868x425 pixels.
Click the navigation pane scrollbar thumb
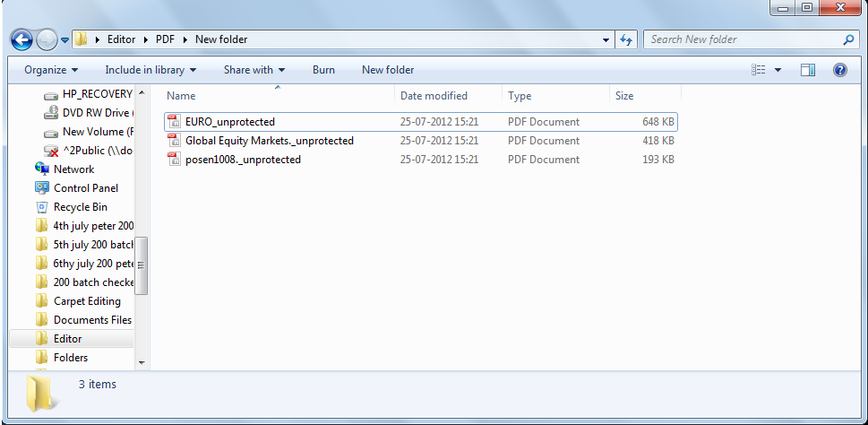(142, 265)
